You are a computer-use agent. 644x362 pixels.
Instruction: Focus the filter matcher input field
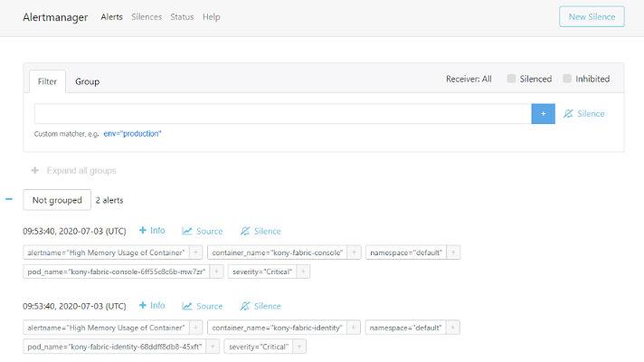(x=282, y=114)
